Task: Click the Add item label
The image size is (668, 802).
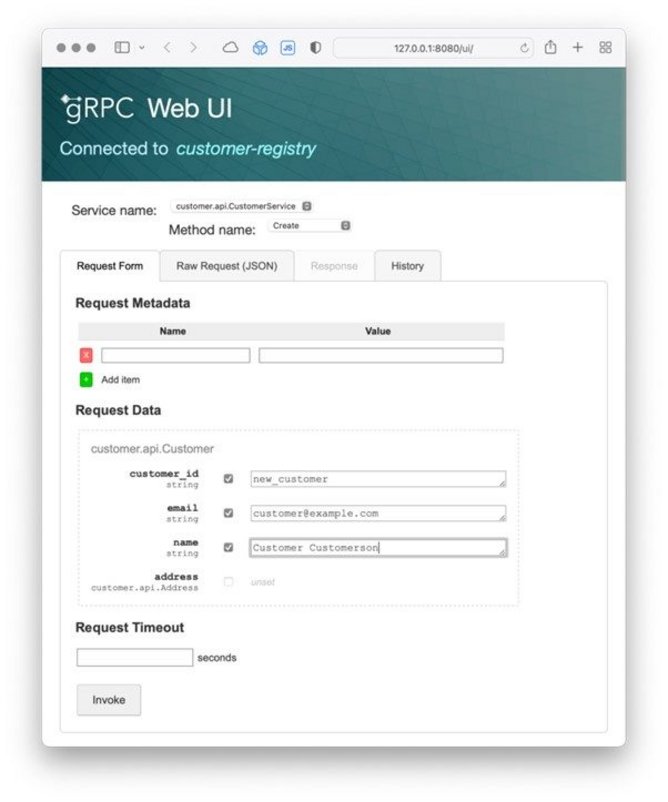Action: coord(120,380)
